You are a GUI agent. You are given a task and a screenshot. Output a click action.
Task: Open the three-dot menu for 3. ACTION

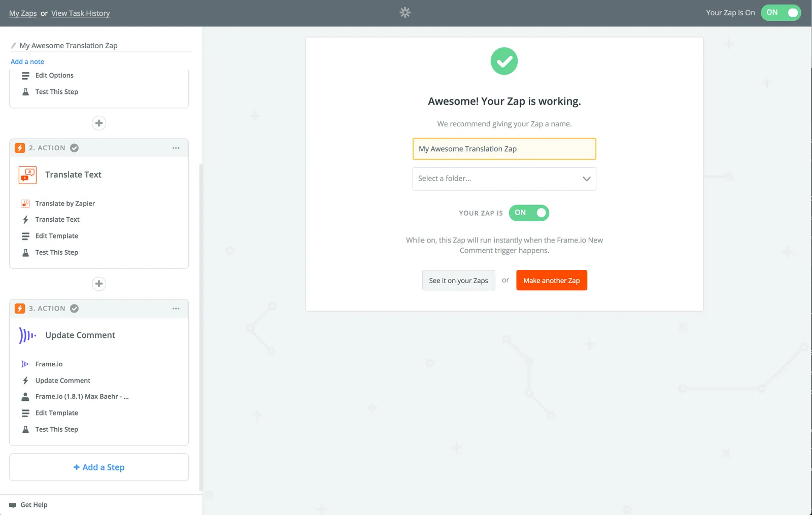click(x=176, y=308)
